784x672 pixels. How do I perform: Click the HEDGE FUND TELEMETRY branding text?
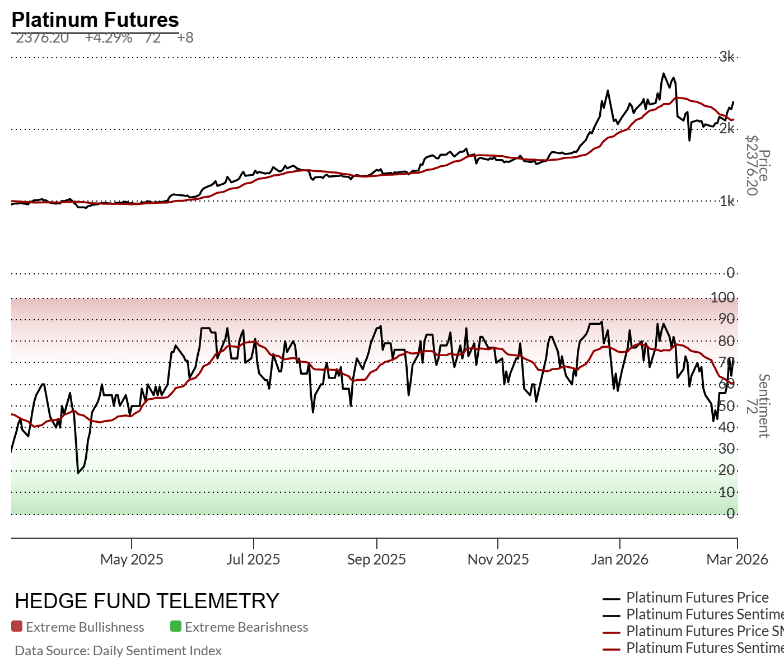[x=147, y=601]
